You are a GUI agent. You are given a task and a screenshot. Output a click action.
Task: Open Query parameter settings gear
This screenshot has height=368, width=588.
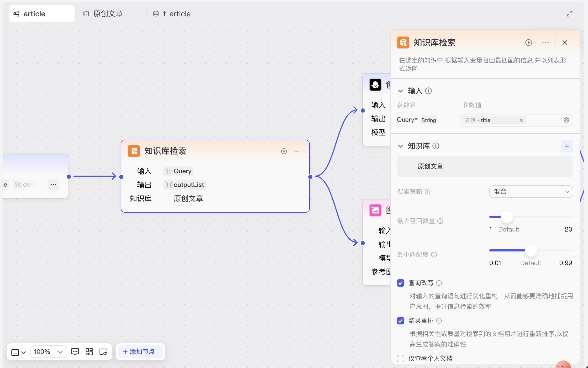(x=566, y=120)
